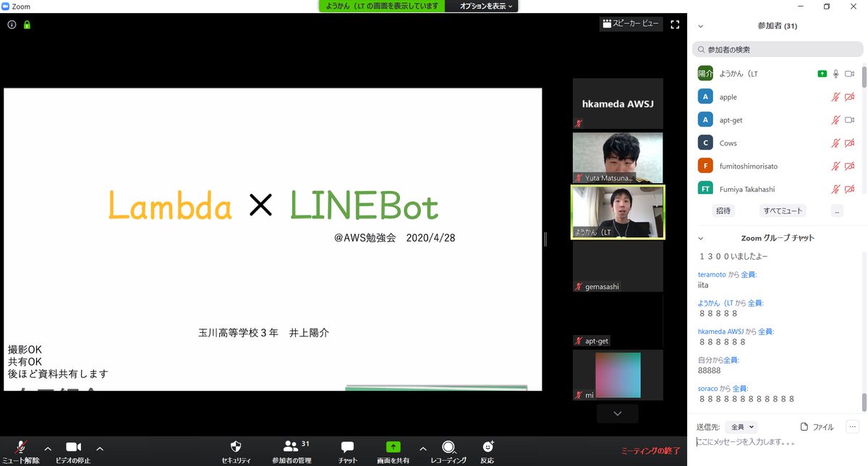Open the オプションを表示 menu at top

[x=482, y=6]
